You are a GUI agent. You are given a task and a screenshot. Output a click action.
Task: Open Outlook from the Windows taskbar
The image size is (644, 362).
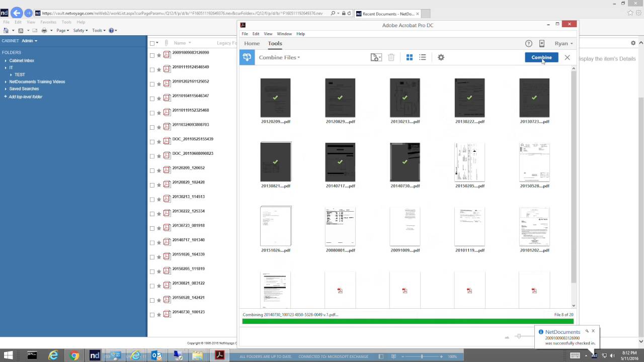point(156,355)
